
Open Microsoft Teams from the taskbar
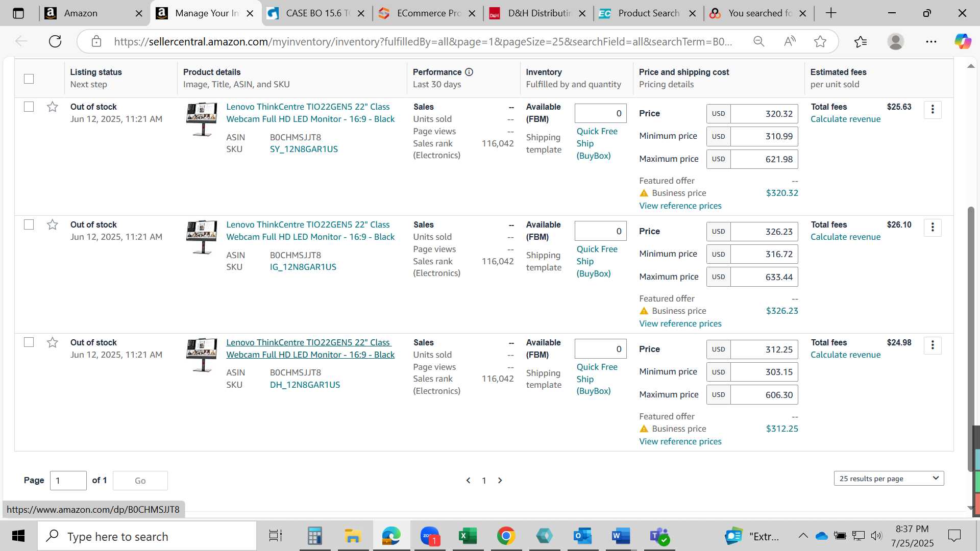[x=659, y=536]
